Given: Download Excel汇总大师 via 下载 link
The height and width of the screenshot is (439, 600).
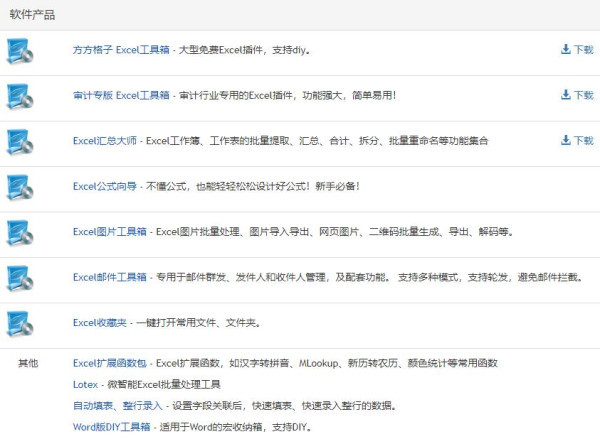Looking at the screenshot, I should click(577, 140).
